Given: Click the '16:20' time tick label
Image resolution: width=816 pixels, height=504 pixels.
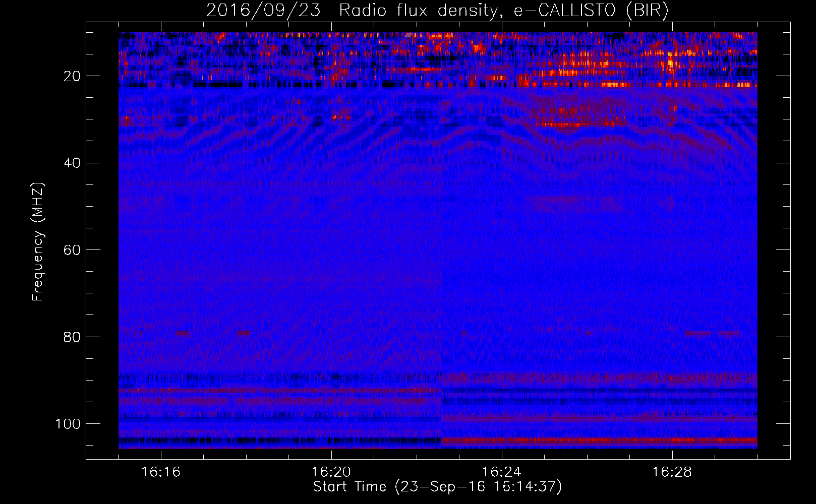Looking at the screenshot, I should (x=331, y=472).
